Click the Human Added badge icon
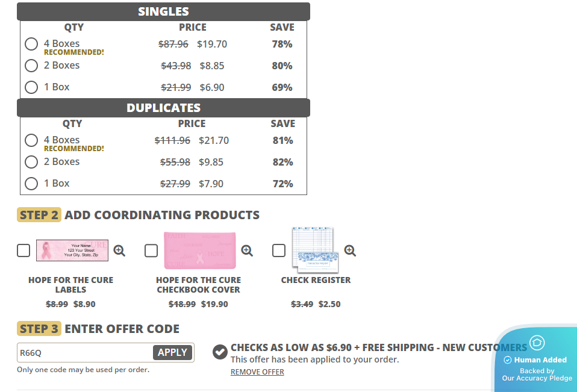Viewport: 577px width, 392px height. [x=537, y=343]
